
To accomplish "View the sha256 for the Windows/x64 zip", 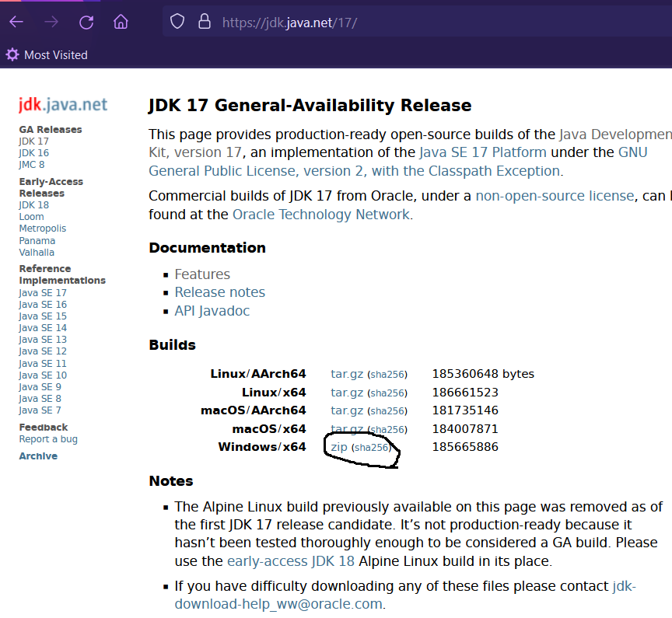I will [x=371, y=448].
